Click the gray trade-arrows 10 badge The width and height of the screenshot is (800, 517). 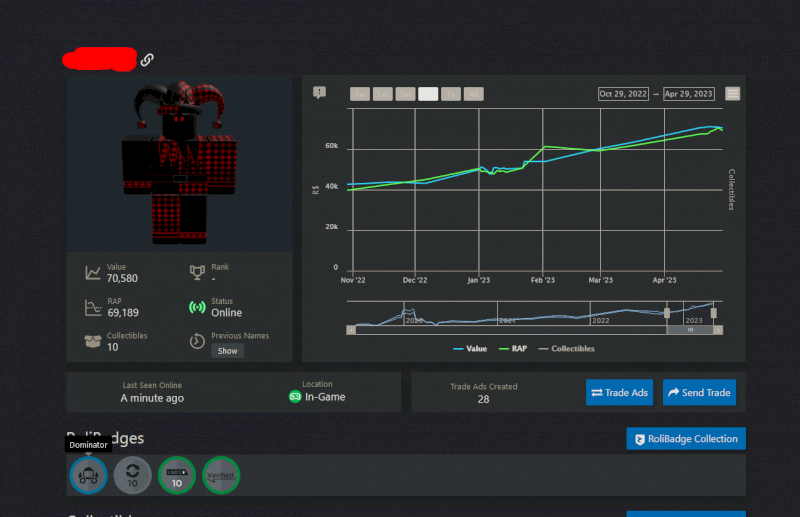pos(133,475)
